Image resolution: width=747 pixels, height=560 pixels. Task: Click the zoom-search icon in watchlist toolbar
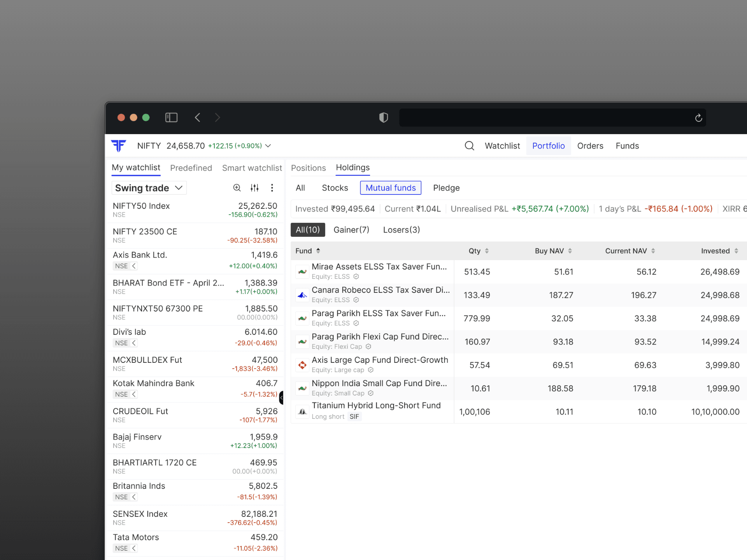237,188
